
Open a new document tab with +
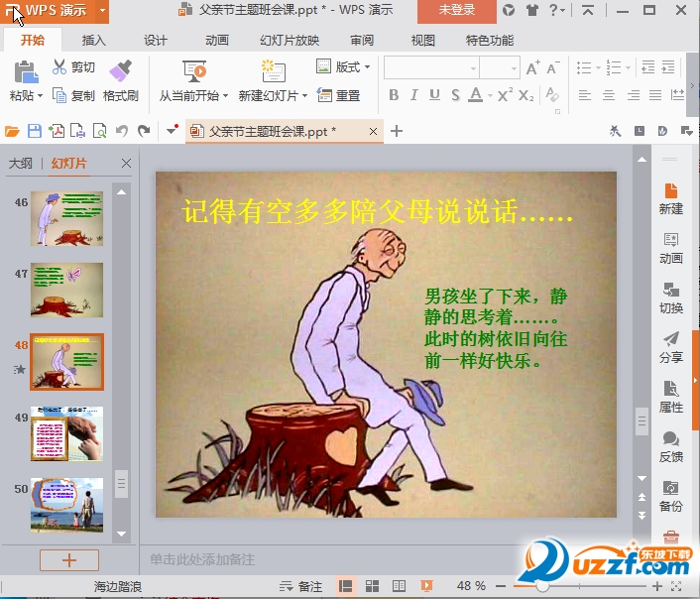point(396,131)
